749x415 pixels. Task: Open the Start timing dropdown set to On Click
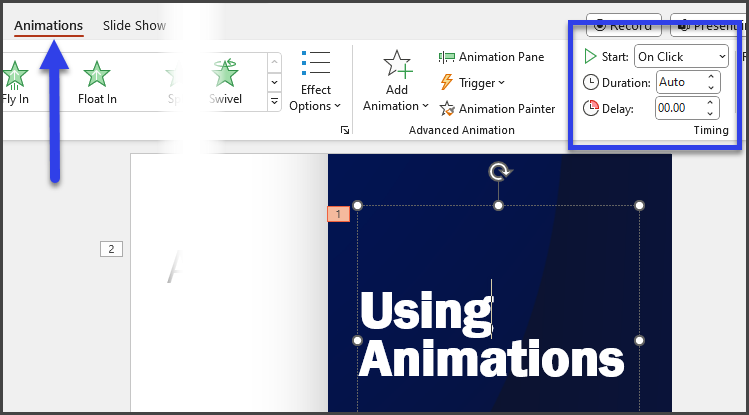(681, 57)
